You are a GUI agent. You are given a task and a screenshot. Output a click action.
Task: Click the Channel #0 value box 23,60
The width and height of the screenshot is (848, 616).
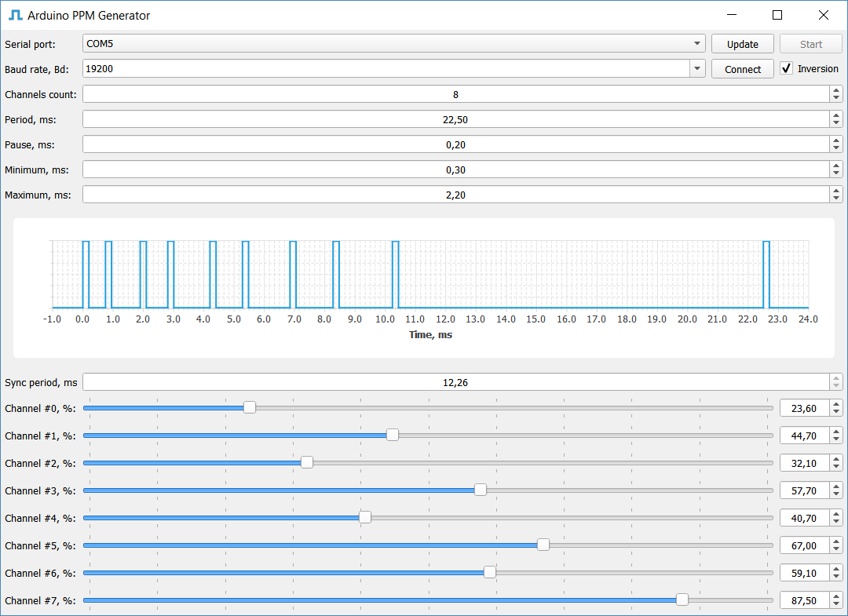pyautogui.click(x=804, y=409)
